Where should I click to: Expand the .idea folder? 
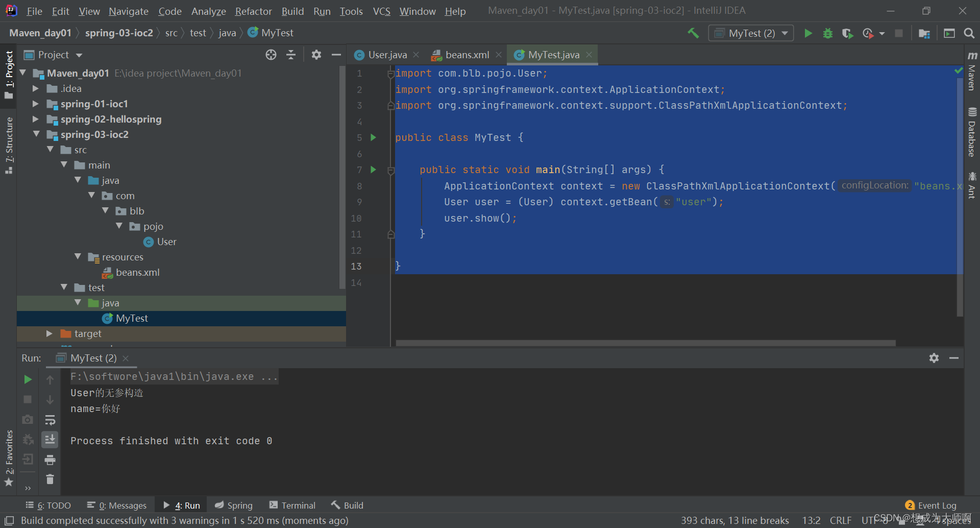coord(35,88)
